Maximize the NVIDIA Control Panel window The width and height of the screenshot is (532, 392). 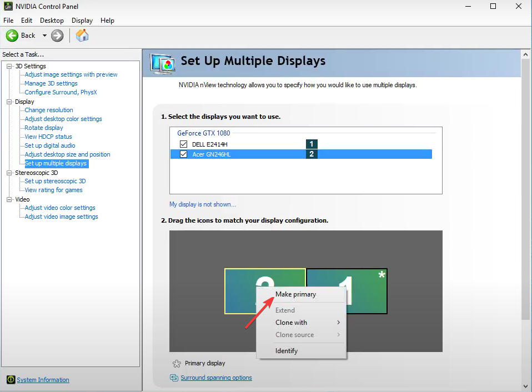coord(493,6)
